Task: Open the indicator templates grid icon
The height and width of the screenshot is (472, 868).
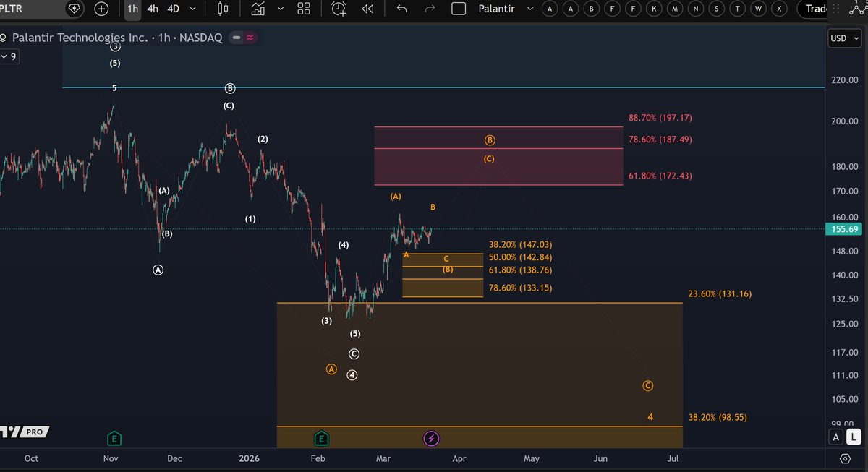Action: (x=304, y=9)
